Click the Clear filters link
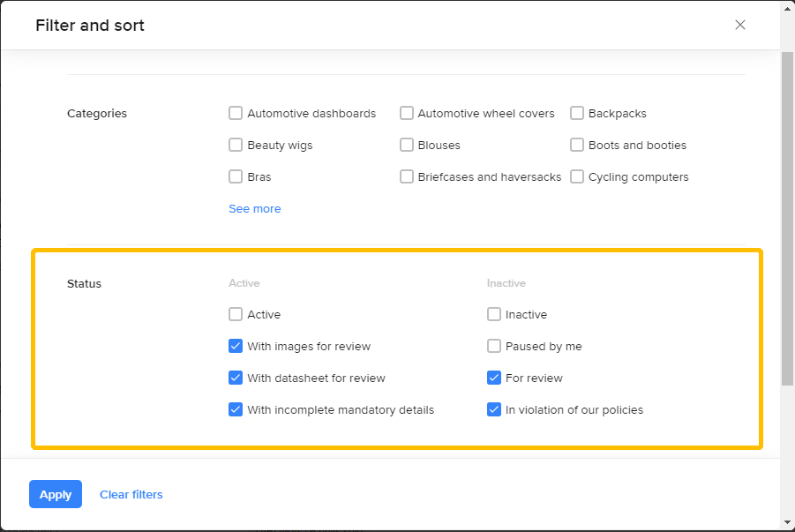Viewport: 795px width, 532px height. click(131, 495)
